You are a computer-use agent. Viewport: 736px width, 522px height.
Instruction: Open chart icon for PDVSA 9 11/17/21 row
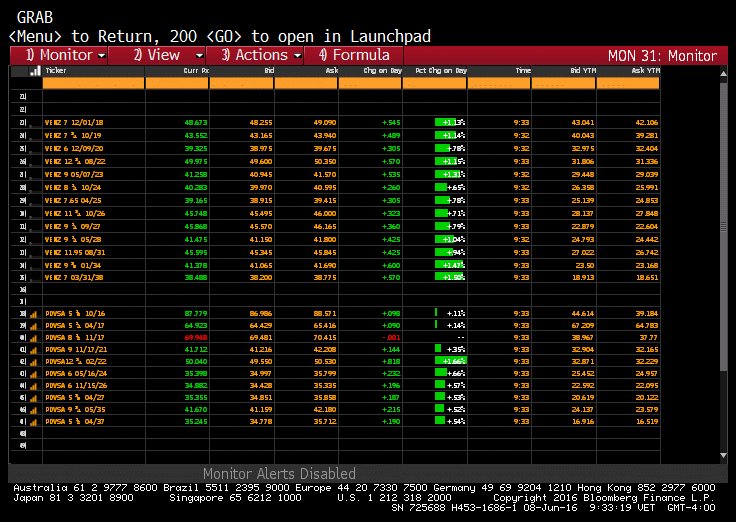(33, 350)
